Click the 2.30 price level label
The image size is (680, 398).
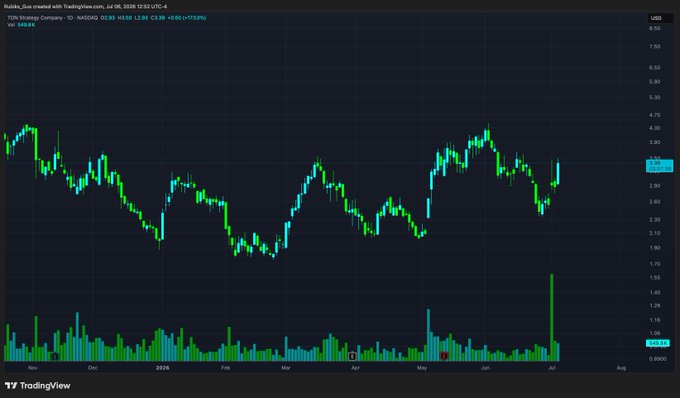pyautogui.click(x=654, y=220)
